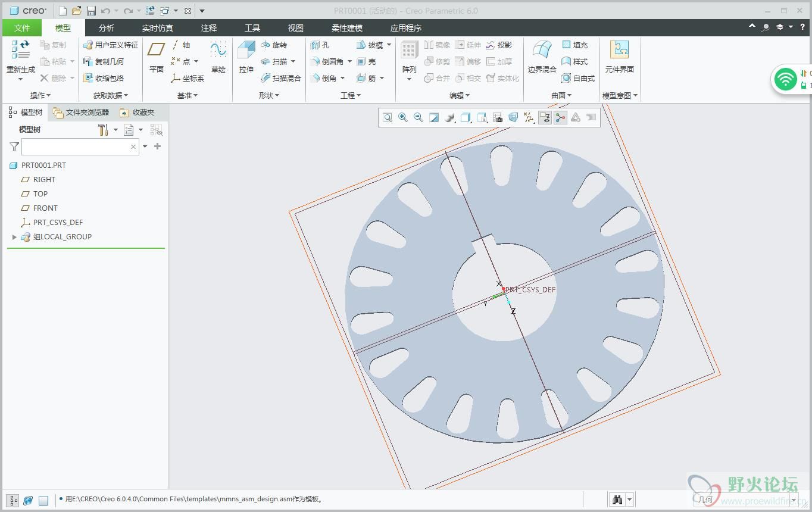Select the Hole (孔) tool
This screenshot has width=812, height=512.
pyautogui.click(x=320, y=45)
